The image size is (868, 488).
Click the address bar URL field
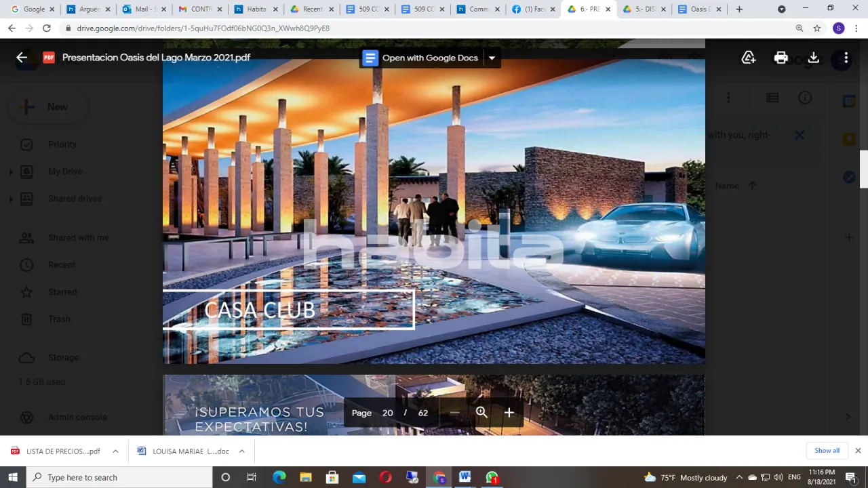427,28
